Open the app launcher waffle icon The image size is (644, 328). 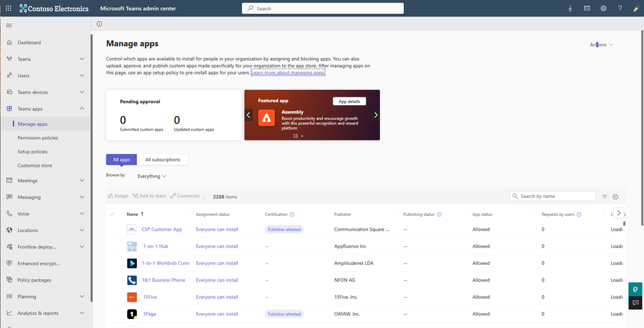pos(8,8)
